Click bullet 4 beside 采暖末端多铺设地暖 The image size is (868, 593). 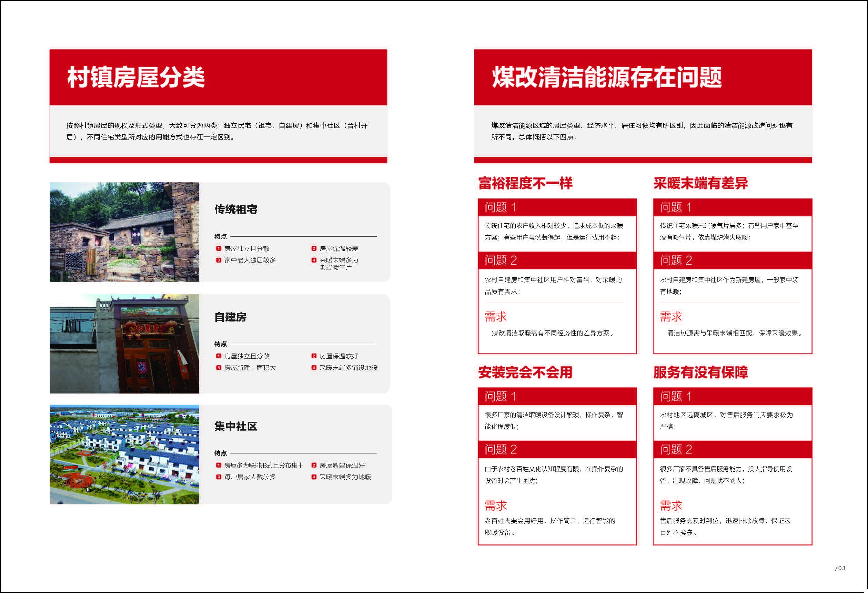tap(314, 368)
